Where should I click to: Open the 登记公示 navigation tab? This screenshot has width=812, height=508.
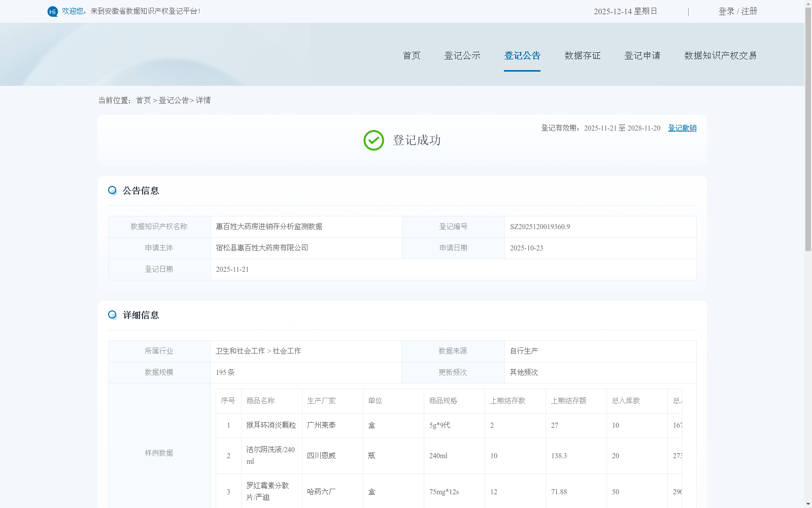462,55
